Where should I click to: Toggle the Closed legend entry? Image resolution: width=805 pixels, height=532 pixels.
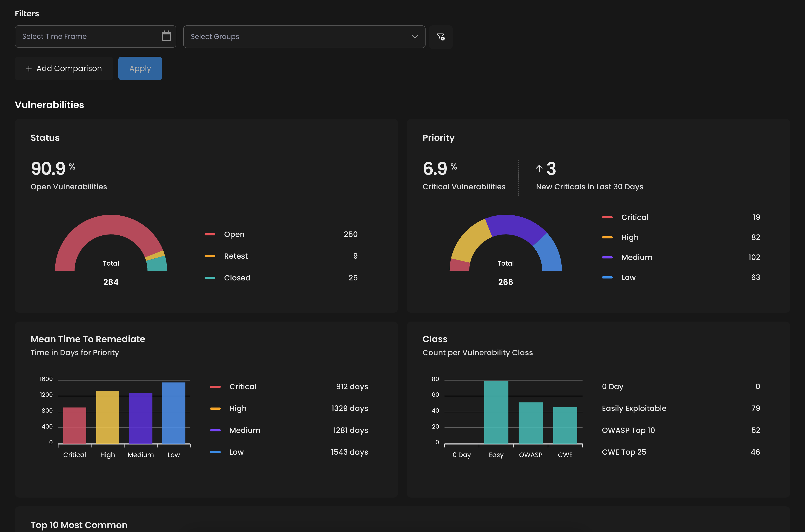click(237, 278)
